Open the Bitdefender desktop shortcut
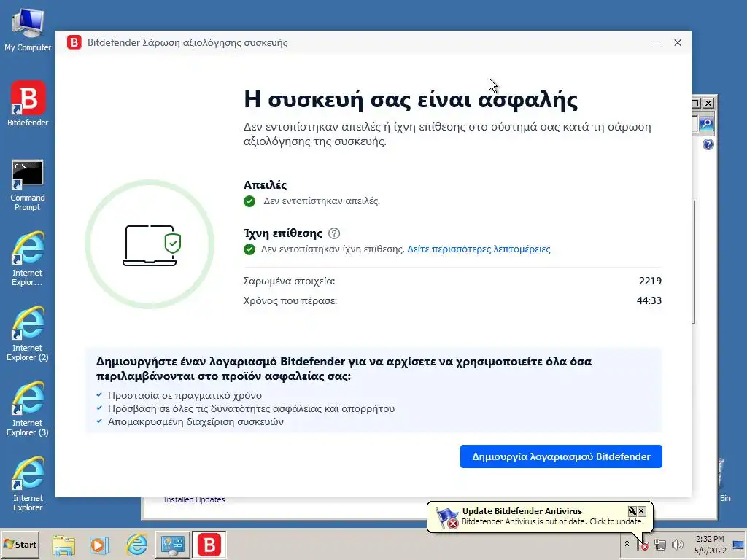Viewport: 747px width, 560px height. tap(28, 104)
